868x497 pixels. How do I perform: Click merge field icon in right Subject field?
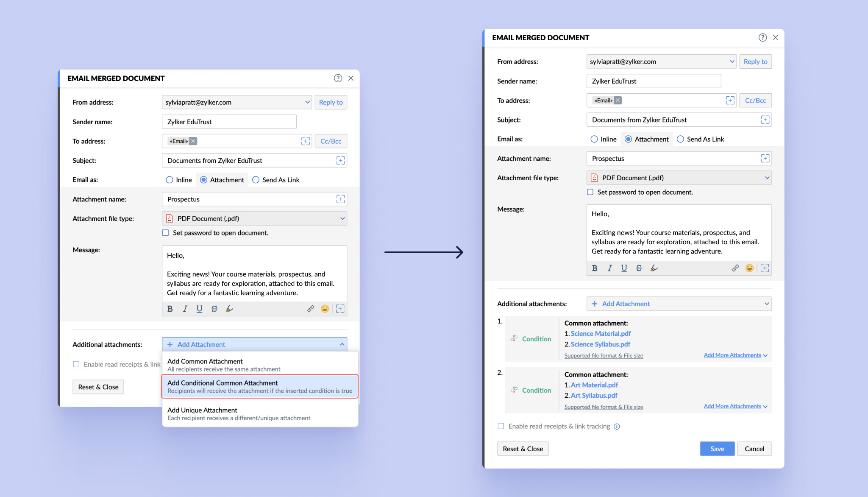(x=765, y=120)
